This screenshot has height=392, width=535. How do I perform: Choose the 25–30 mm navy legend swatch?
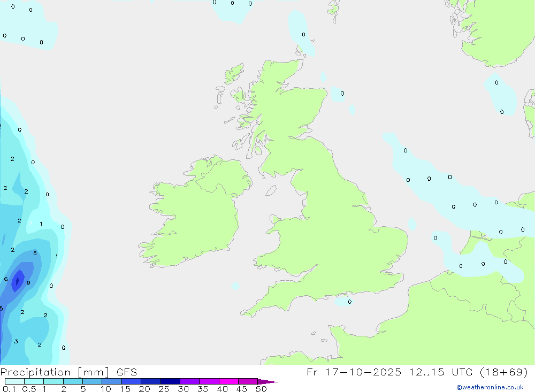170,381
